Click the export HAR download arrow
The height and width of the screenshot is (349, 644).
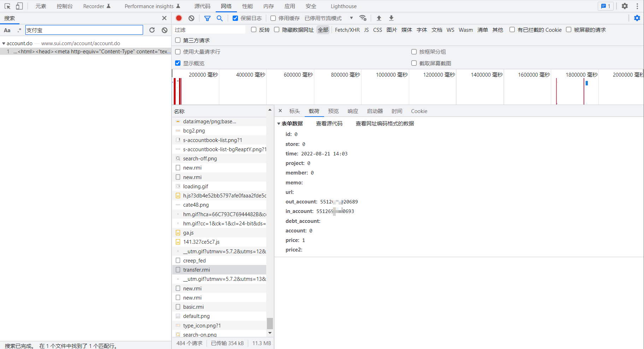pyautogui.click(x=391, y=18)
